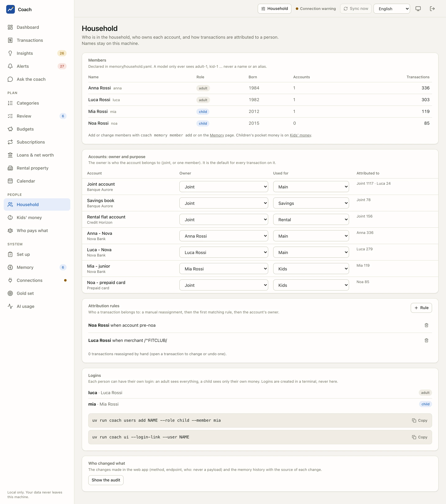Click the Coach logo icon
Screen dimensions: 446x504
10,9
